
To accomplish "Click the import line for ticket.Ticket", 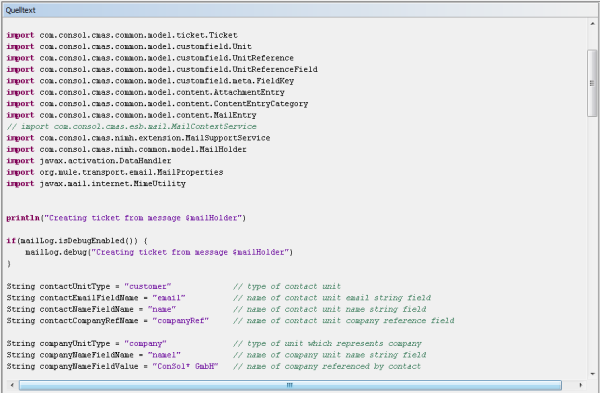I will pyautogui.click(x=122, y=35).
